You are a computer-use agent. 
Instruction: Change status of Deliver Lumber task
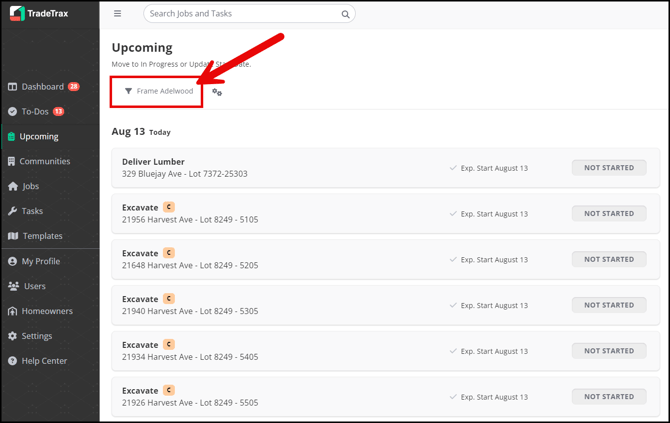(x=608, y=168)
